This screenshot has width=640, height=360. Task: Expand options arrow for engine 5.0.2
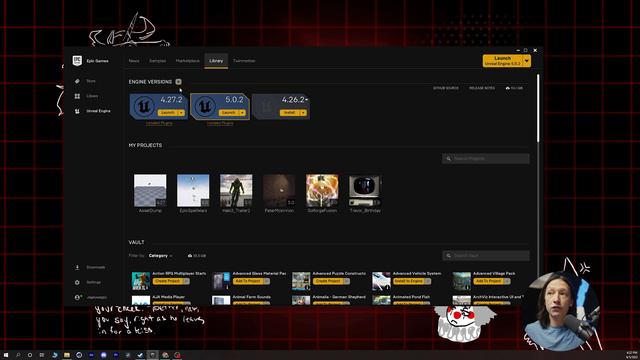[x=242, y=113]
